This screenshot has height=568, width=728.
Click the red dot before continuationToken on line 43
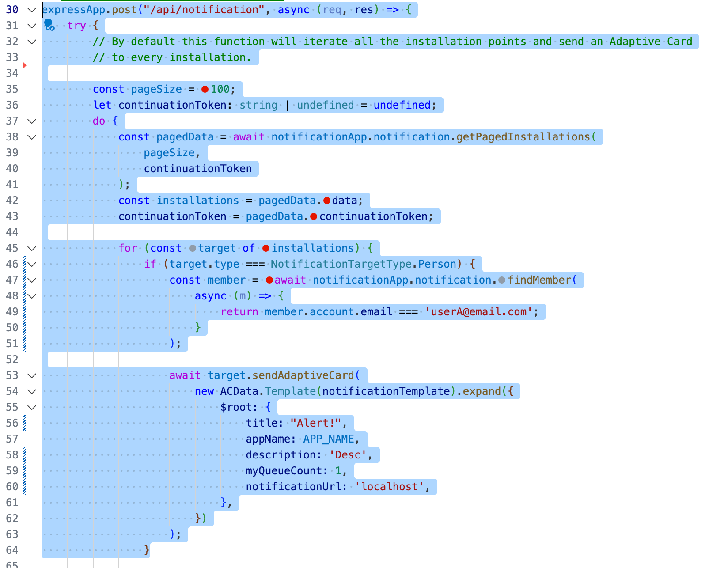click(314, 216)
